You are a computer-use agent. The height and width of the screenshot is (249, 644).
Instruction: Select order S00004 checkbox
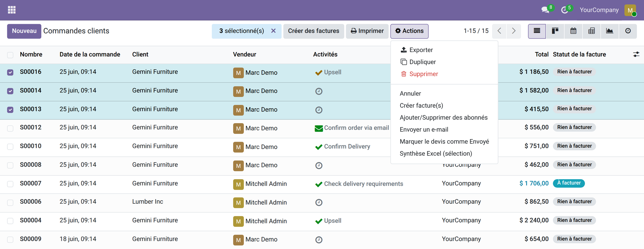point(10,221)
